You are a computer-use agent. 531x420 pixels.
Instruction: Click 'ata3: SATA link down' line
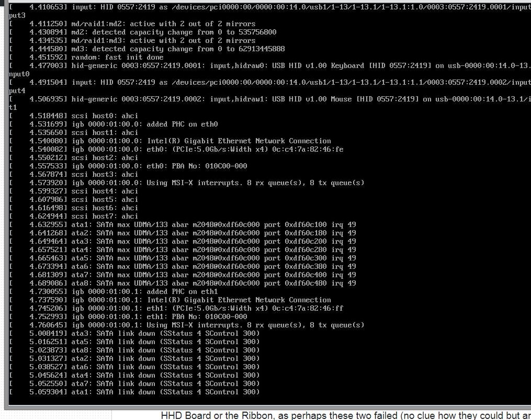click(134, 333)
